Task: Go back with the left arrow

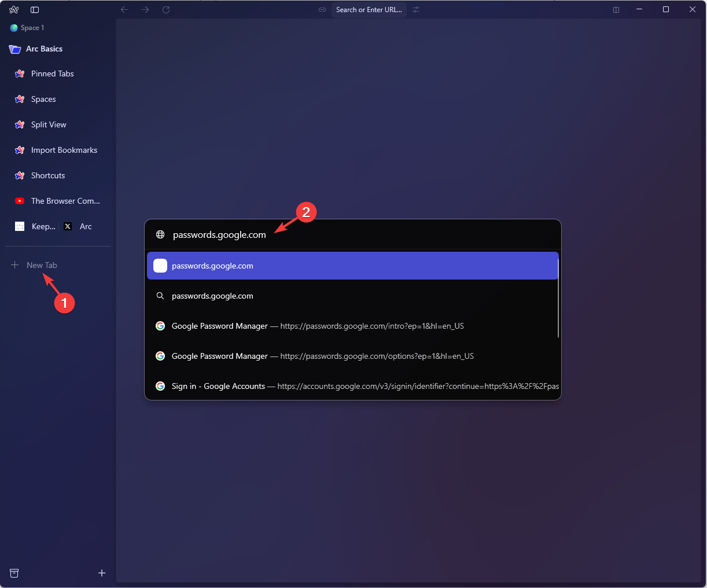Action: (124, 10)
